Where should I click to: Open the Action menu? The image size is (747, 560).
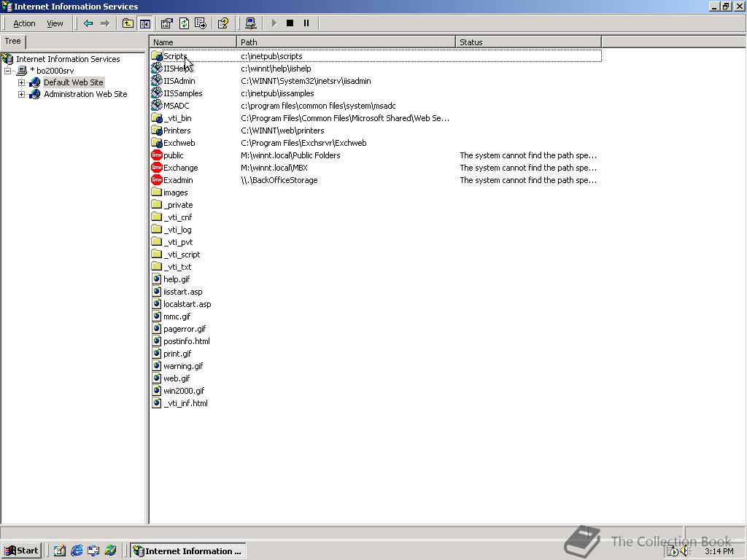click(24, 23)
